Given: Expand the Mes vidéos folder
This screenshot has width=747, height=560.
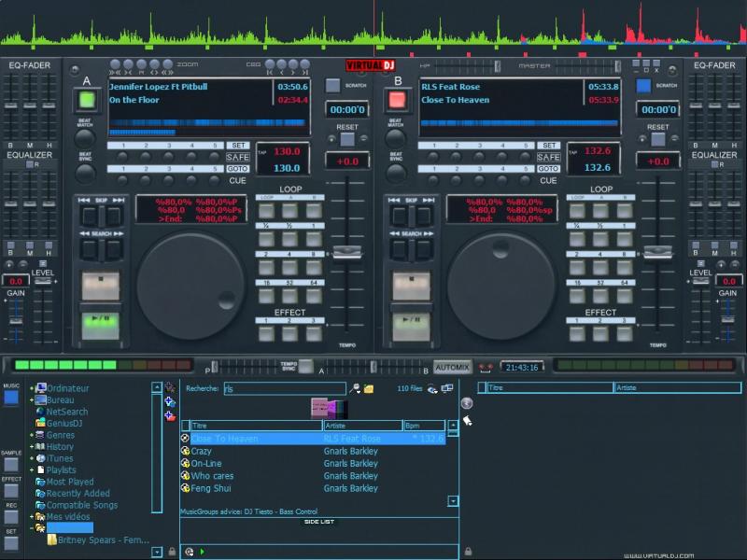Looking at the screenshot, I should 32,516.
